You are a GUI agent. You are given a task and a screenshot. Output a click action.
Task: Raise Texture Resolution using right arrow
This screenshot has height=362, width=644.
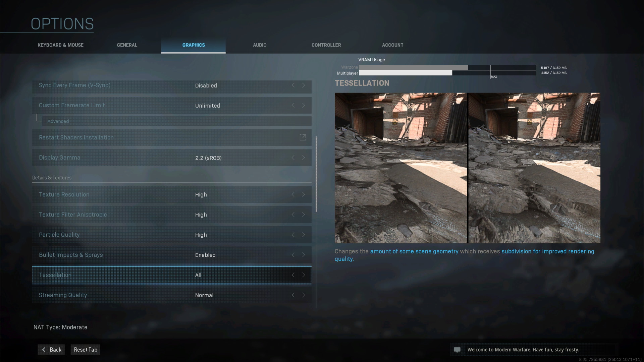(x=304, y=194)
